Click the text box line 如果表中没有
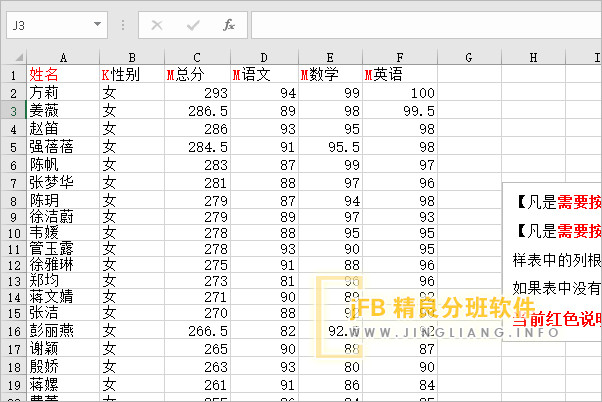 [x=557, y=288]
